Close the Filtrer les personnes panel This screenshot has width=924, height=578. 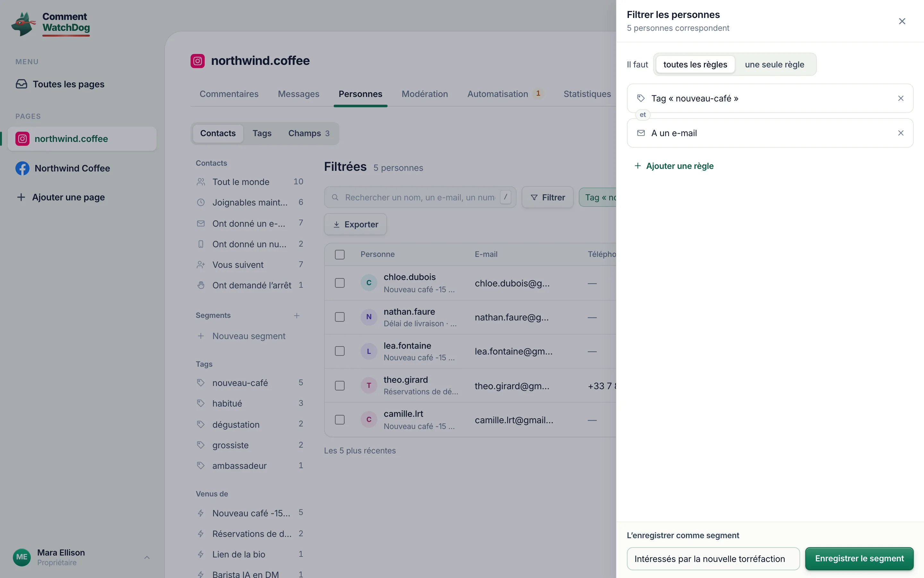tap(902, 22)
